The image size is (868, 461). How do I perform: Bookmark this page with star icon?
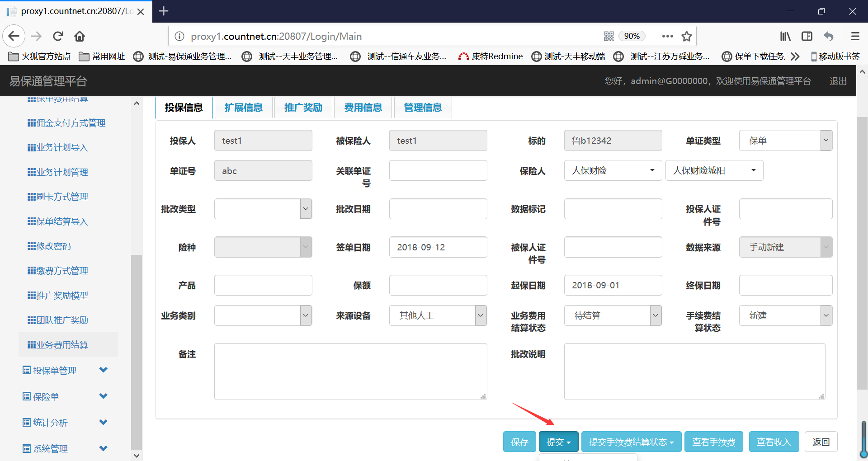coord(686,36)
